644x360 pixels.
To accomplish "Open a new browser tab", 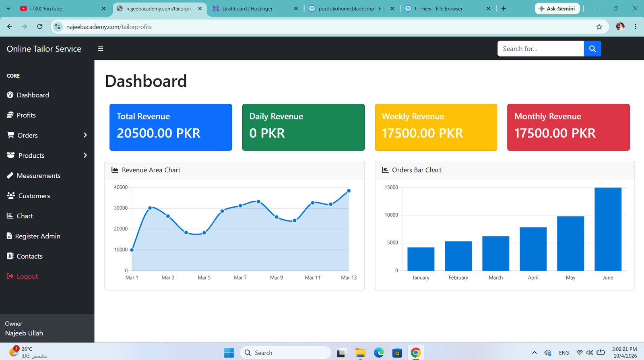I will point(504,8).
